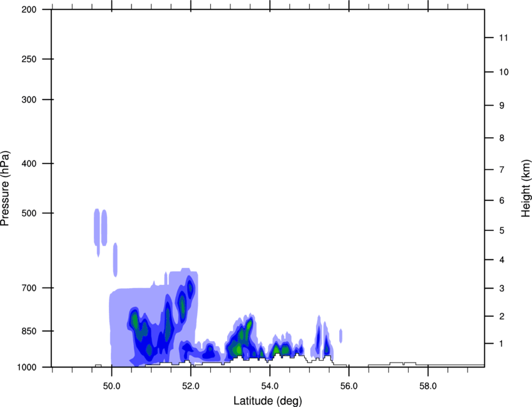532x407 pixels.
Task: Click the 500 pressure tick label
Action: 29,213
